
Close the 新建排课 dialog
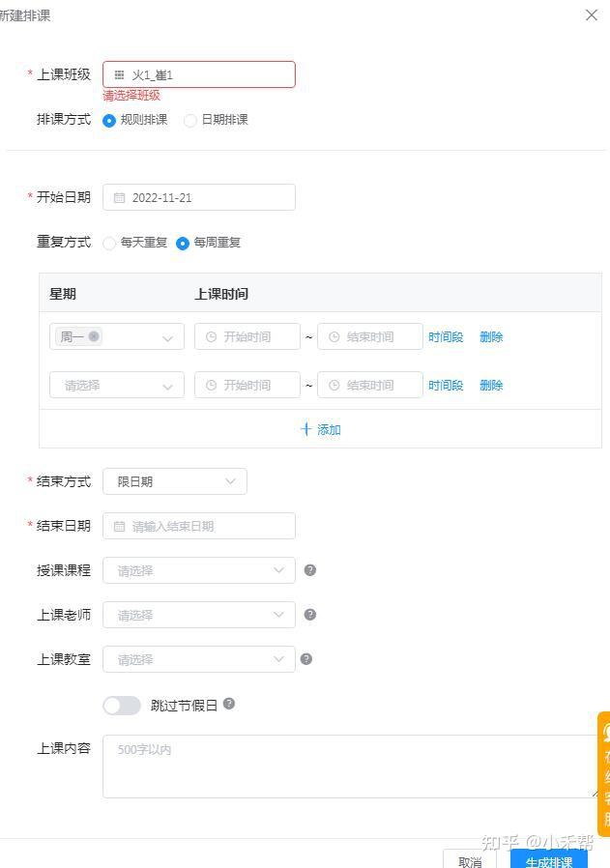(592, 15)
